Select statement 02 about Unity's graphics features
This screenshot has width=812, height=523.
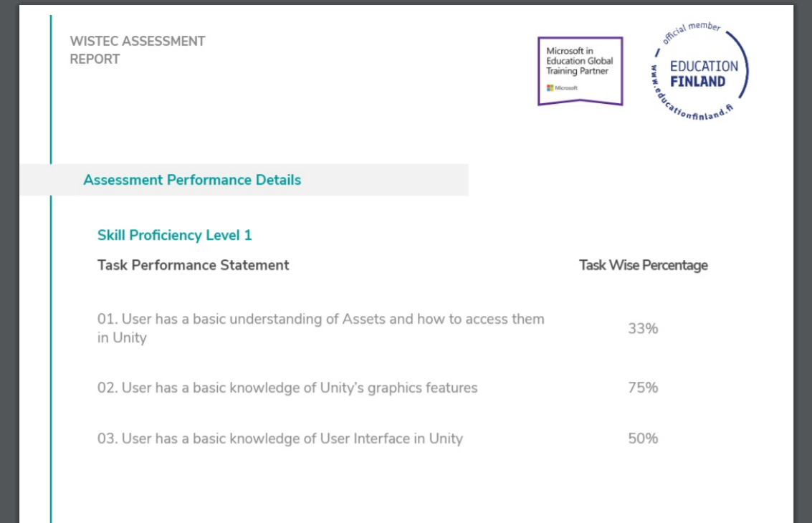[287, 388]
